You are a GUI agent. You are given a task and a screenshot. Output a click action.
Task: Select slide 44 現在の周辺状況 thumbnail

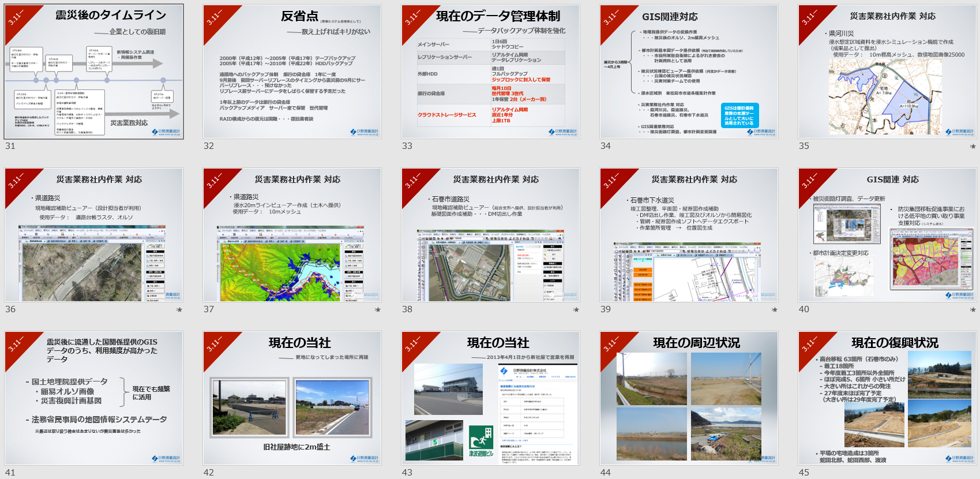[689, 398]
